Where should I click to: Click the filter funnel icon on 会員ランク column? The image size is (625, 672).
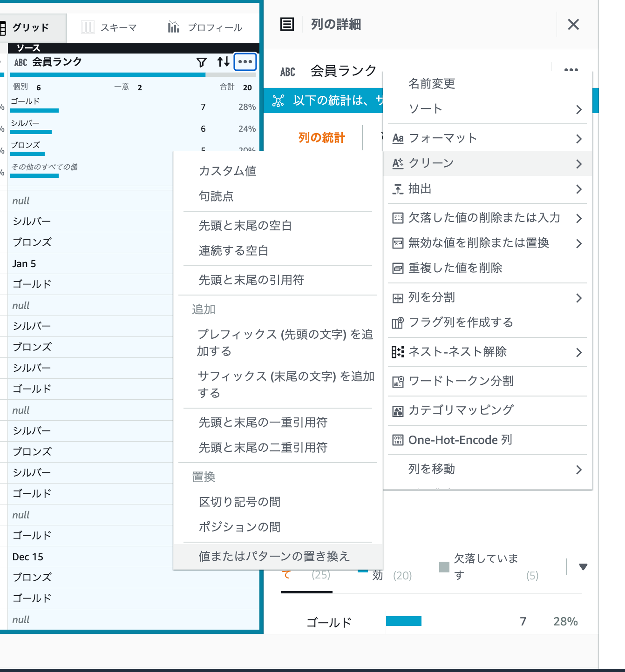point(202,62)
